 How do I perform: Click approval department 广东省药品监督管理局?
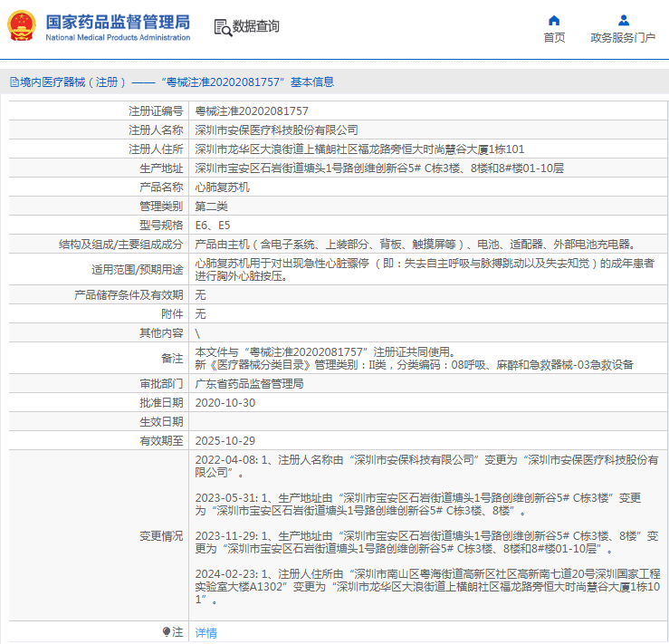250,384
